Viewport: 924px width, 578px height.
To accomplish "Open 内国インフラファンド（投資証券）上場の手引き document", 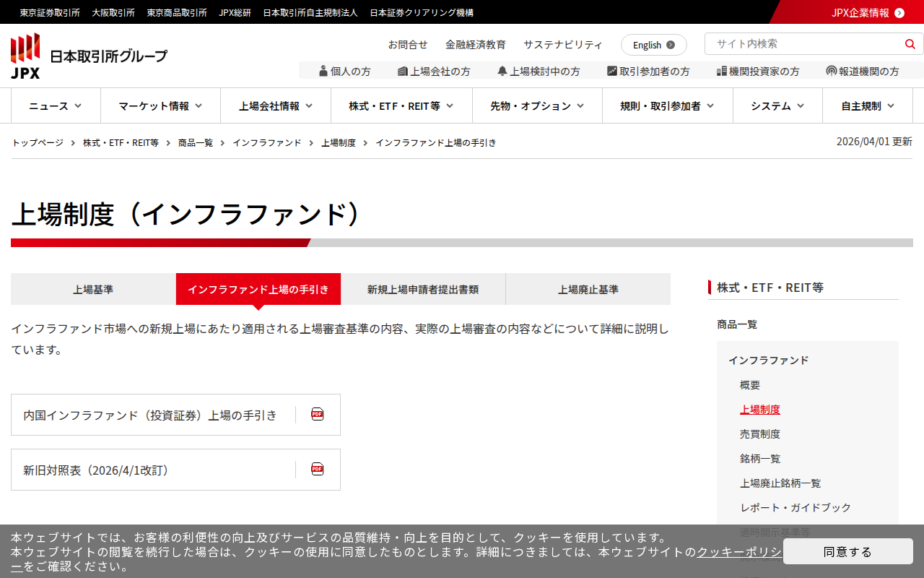I will point(175,415).
